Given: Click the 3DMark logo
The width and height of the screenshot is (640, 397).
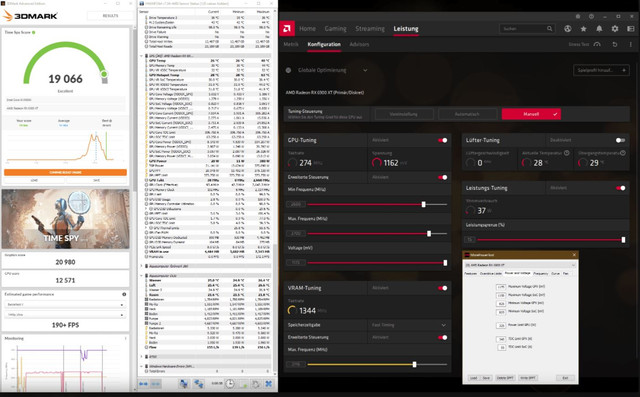Looking at the screenshot, I should (30, 16).
